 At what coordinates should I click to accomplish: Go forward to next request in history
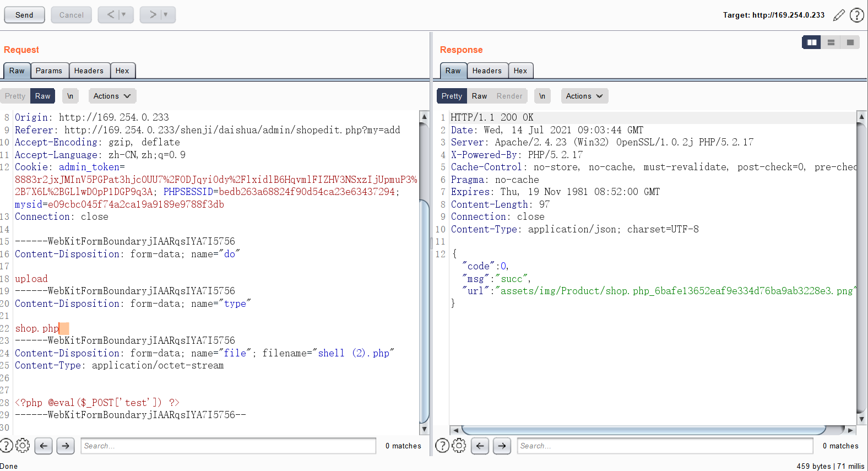tap(153, 15)
